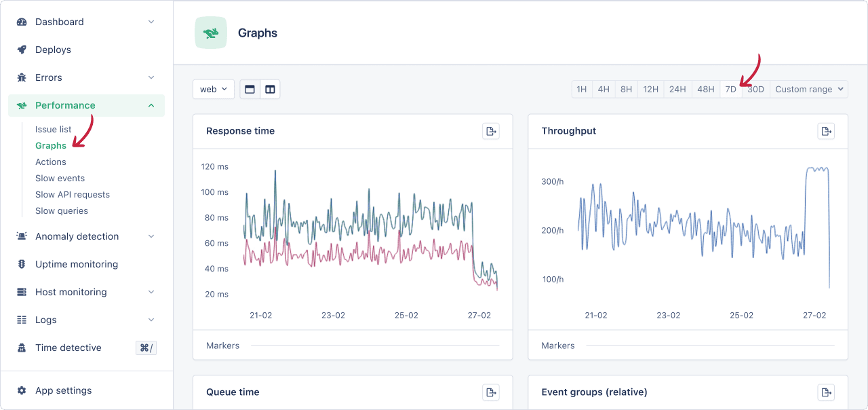The width and height of the screenshot is (868, 410).
Task: Switch to two-column graph layout
Action: 270,89
